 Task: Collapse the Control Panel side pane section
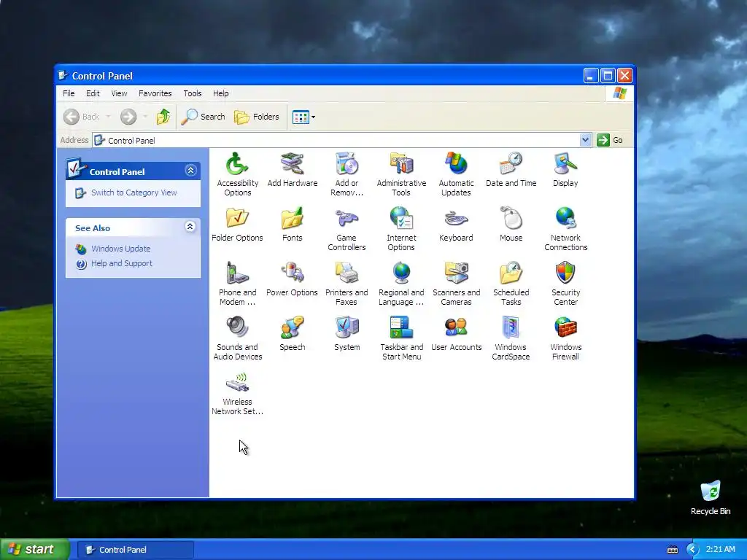coord(190,171)
